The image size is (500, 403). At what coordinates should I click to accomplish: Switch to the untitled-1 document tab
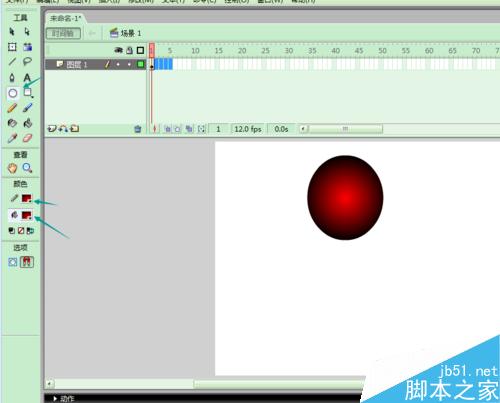(66, 18)
